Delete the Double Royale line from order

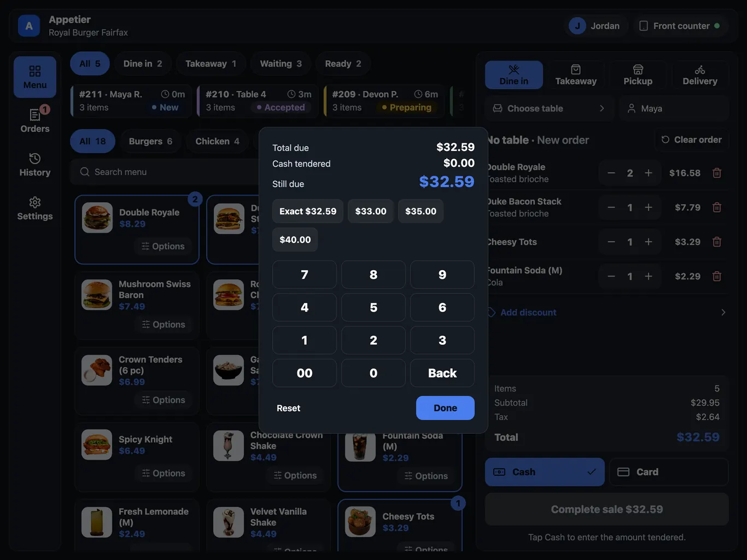click(x=717, y=173)
